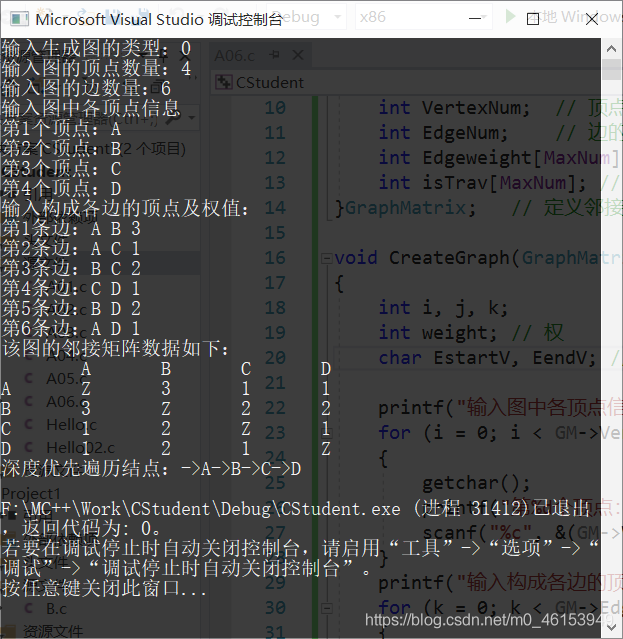Click line number 15 in the editor gutter
This screenshot has height=639, width=623.
tap(275, 233)
